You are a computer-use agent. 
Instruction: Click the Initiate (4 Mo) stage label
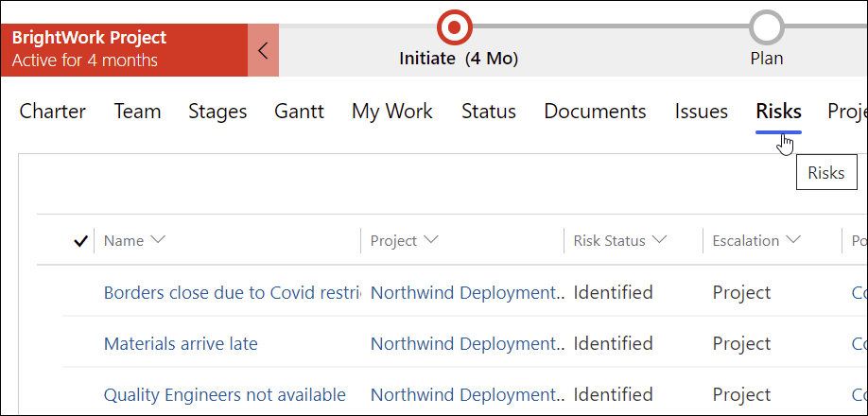click(459, 59)
